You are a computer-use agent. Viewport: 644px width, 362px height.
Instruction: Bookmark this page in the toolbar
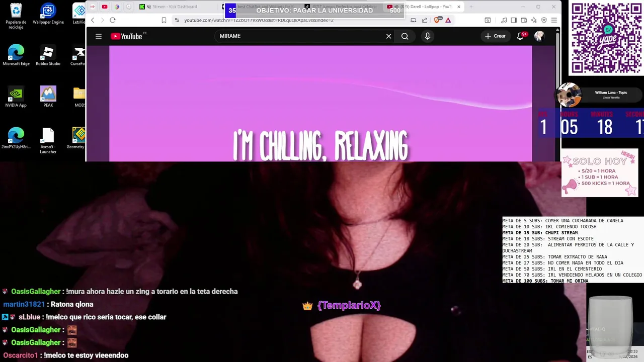[x=164, y=20]
